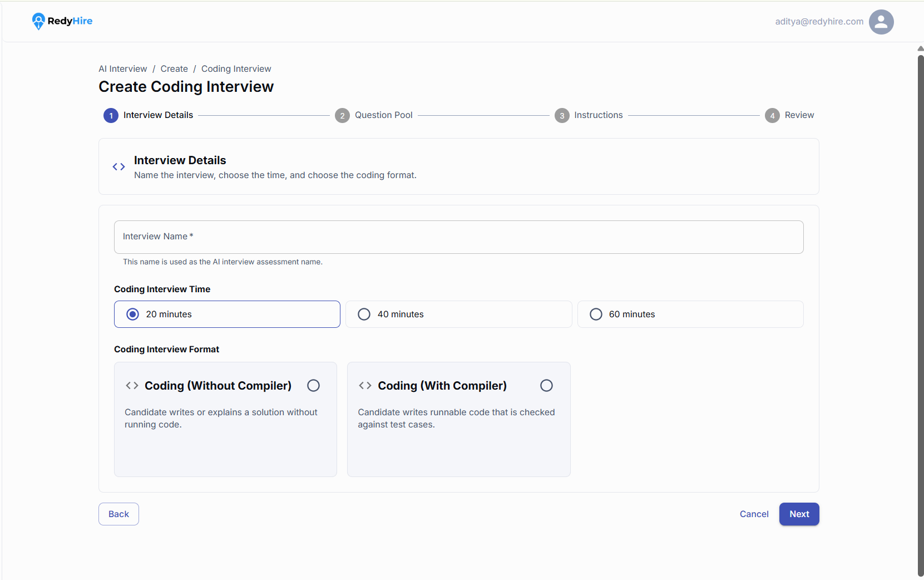Click the Coding Interview breadcrumb
Image resolution: width=924 pixels, height=580 pixels.
tap(236, 68)
